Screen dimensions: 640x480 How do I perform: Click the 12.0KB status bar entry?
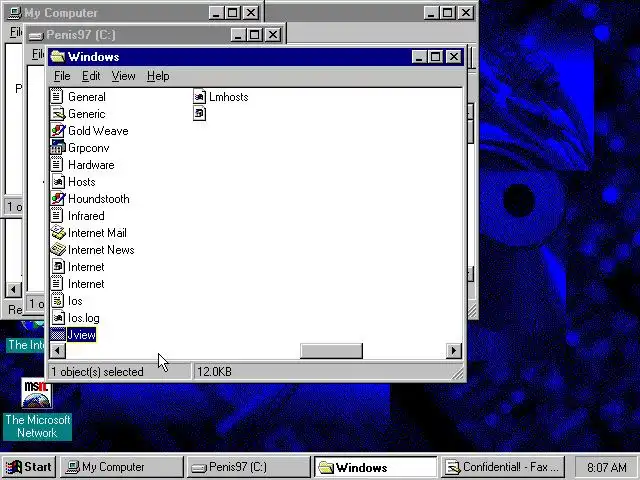(x=214, y=371)
